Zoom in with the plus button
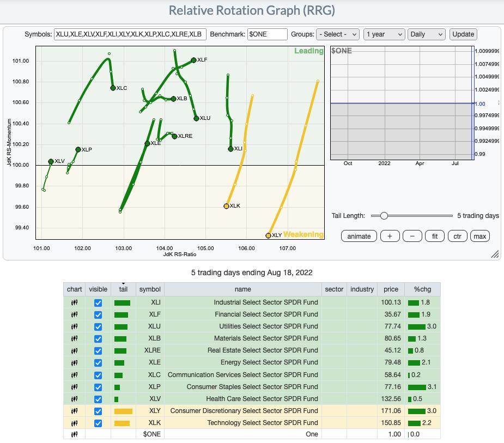This screenshot has width=504, height=443. pyautogui.click(x=390, y=236)
